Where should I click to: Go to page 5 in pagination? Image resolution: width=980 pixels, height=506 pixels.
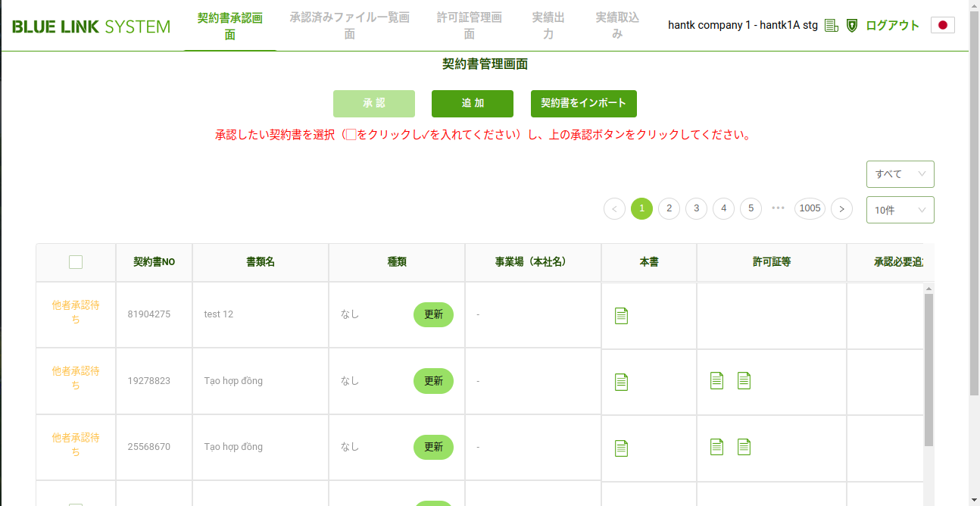click(x=751, y=208)
